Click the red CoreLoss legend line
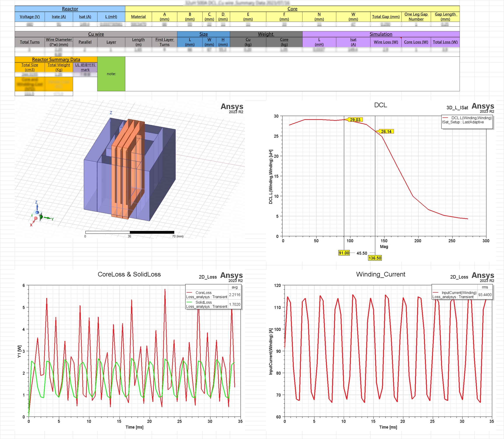 [189, 293]
